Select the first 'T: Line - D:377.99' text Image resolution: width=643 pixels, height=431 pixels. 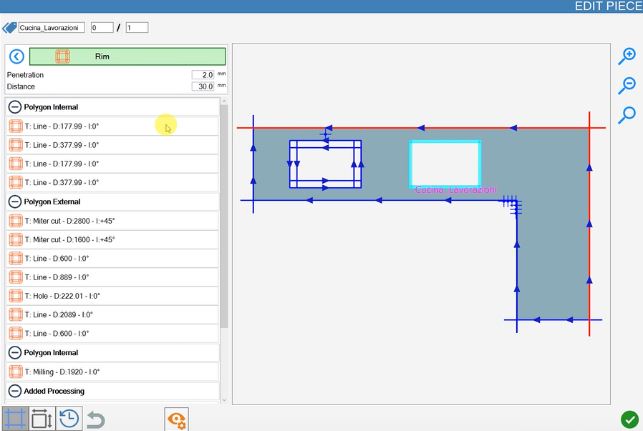62,145
